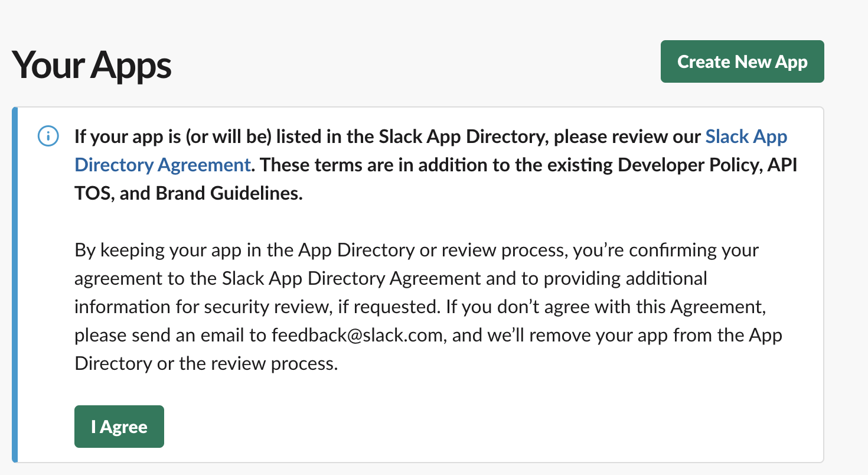Open the Slack App Directory Agreement link
868x475 pixels.
162,164
